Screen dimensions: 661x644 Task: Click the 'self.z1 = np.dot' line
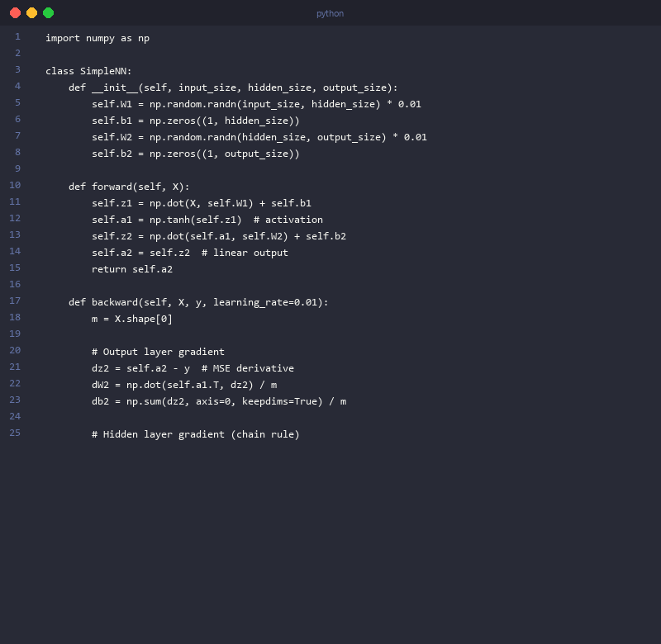click(x=202, y=203)
